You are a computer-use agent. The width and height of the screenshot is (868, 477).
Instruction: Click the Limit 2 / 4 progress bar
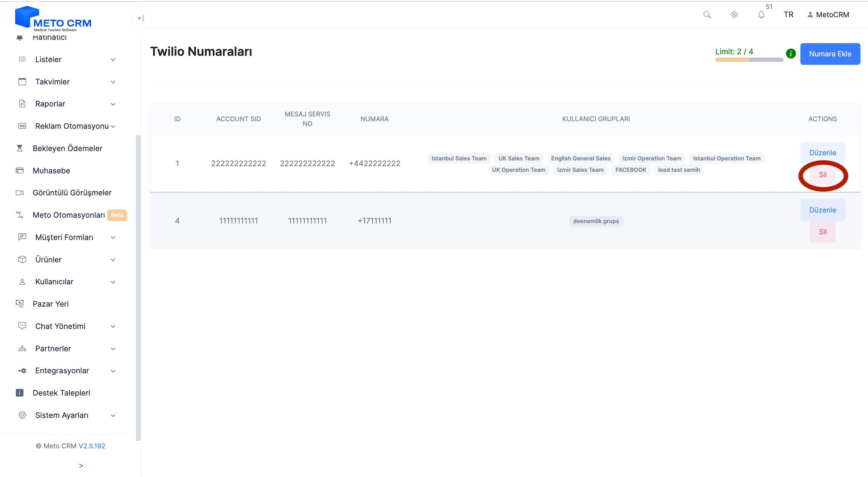click(749, 60)
